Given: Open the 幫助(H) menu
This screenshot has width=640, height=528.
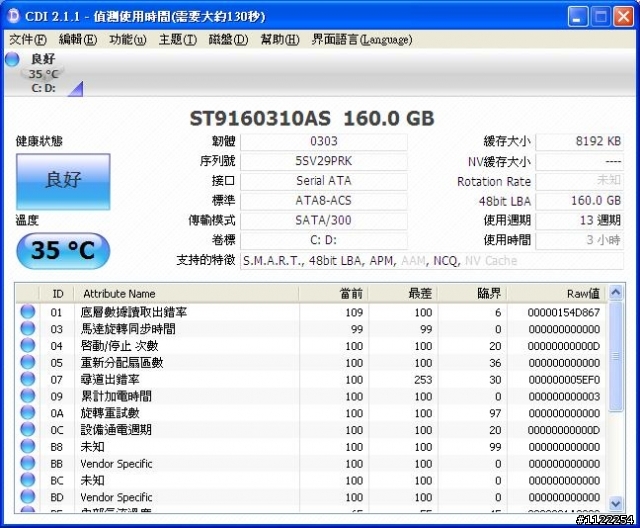Looking at the screenshot, I should (x=280, y=40).
